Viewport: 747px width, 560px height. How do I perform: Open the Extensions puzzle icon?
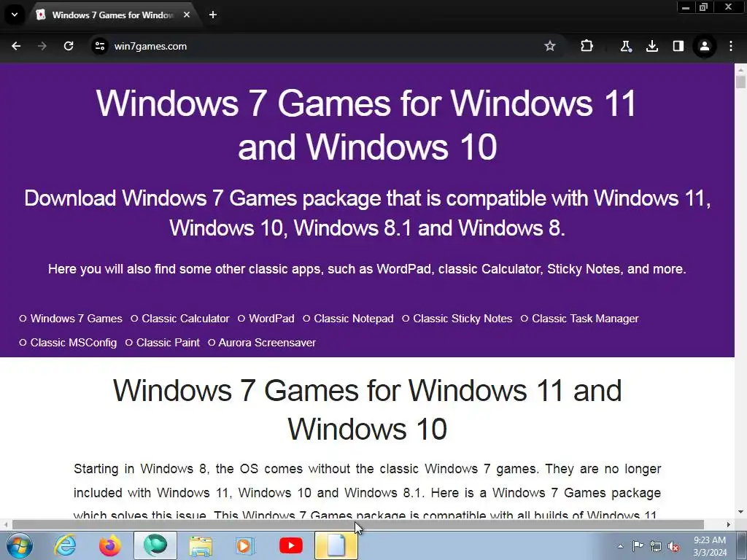tap(587, 46)
